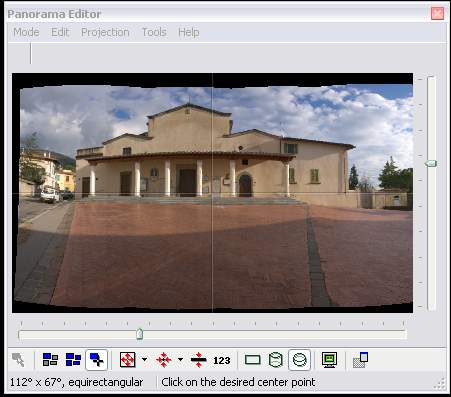Click the red arrows fit panorama icon
The width and height of the screenshot is (451, 397).
tap(128, 360)
